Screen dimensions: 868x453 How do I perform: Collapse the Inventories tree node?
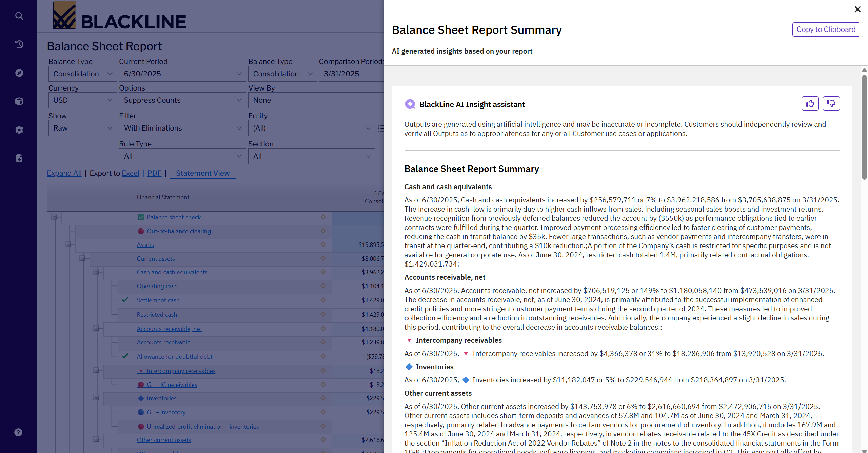[96, 398]
